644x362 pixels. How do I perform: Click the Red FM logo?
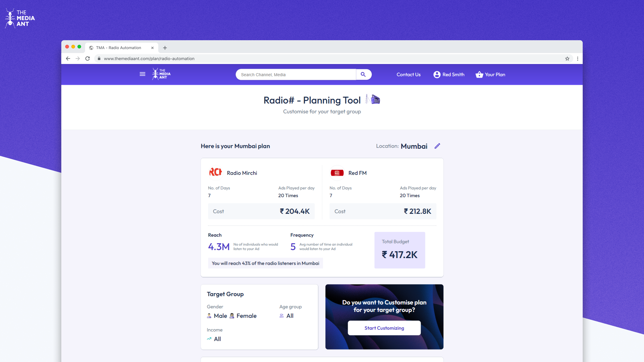pos(337,173)
